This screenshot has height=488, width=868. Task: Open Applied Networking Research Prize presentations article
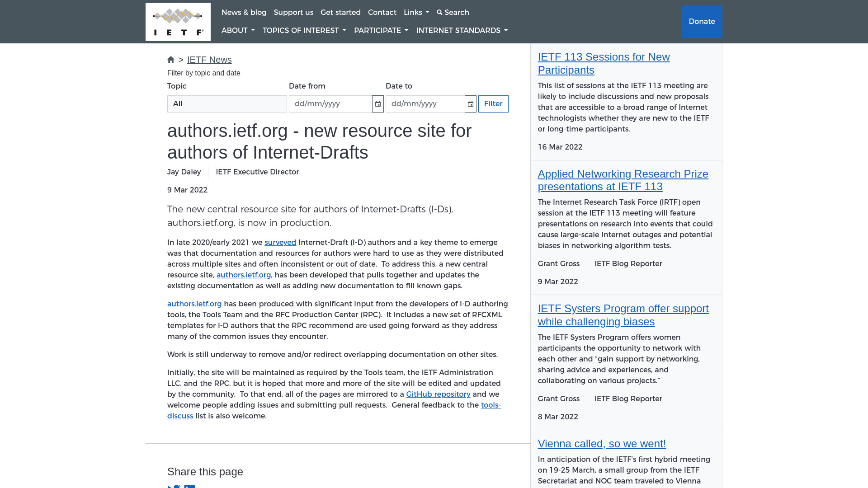623,180
